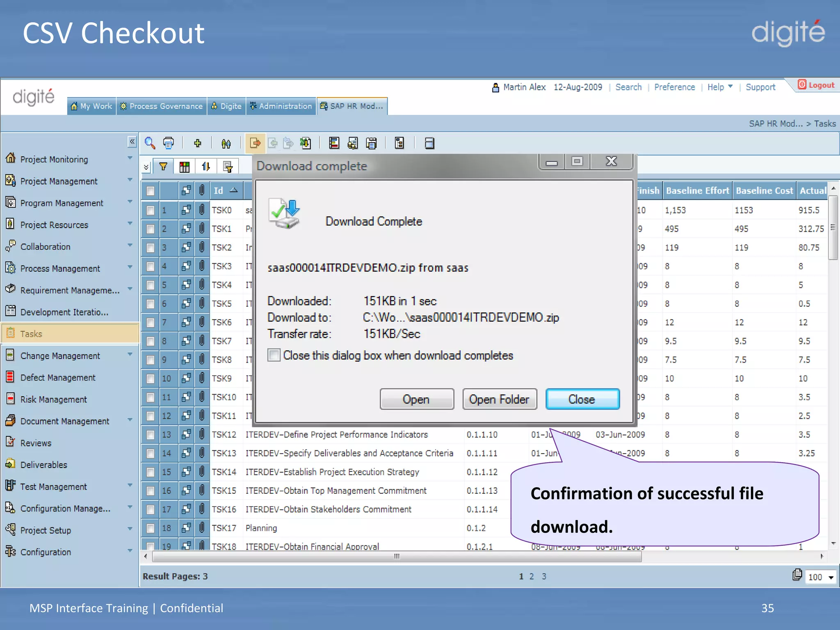Expand the Change Management menu arrow

click(x=130, y=354)
